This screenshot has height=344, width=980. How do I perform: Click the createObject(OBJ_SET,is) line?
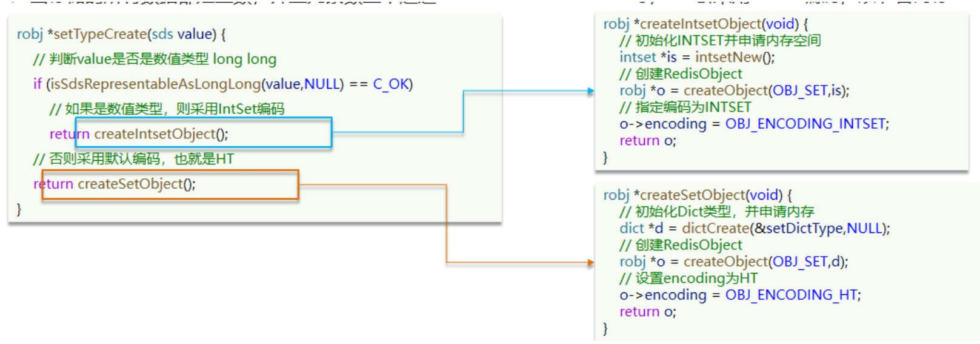tap(734, 90)
